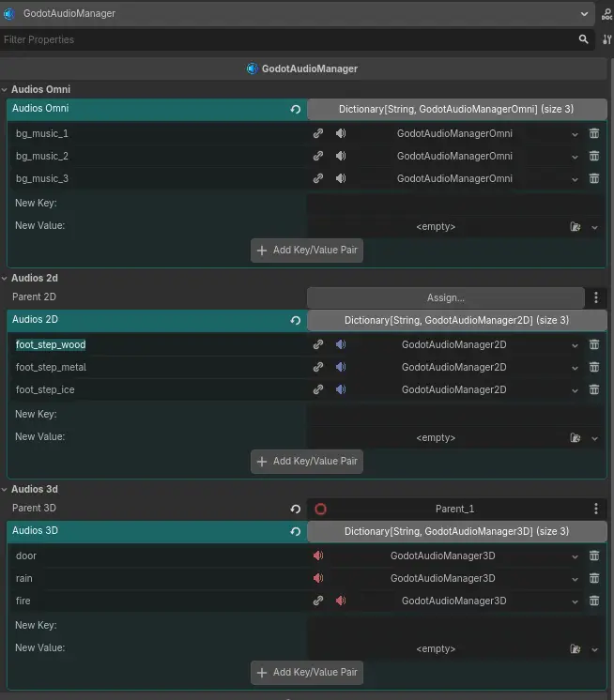Open the Parent 3D options menu
The width and height of the screenshot is (614, 700).
[x=595, y=509]
